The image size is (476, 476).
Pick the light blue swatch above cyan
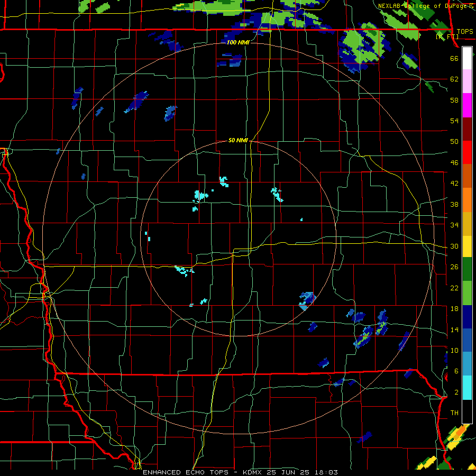[x=467, y=364]
